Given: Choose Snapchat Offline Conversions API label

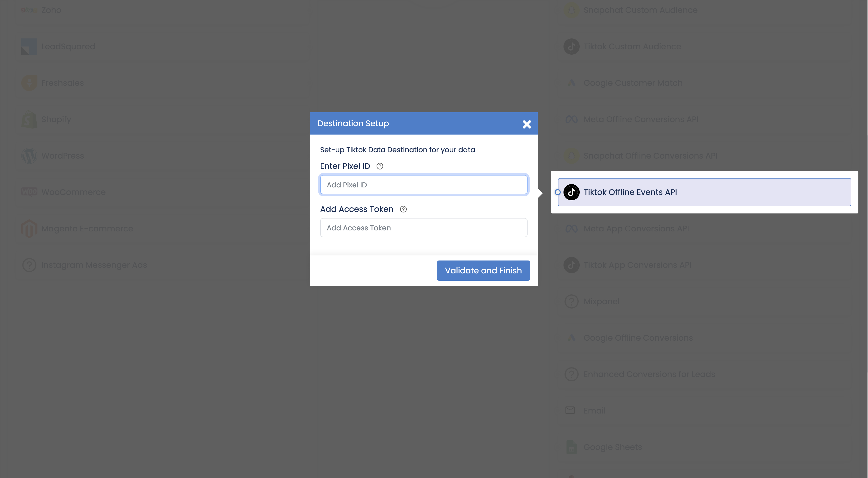Looking at the screenshot, I should pos(650,156).
